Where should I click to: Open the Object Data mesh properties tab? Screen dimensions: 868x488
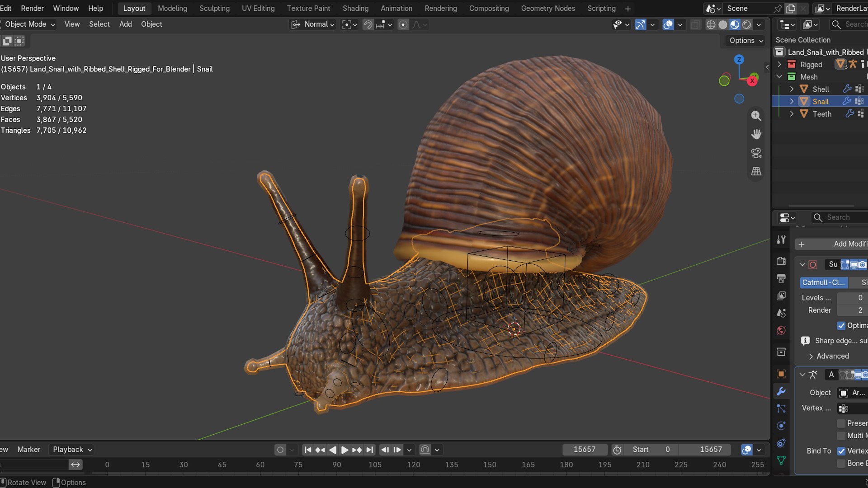(x=781, y=460)
